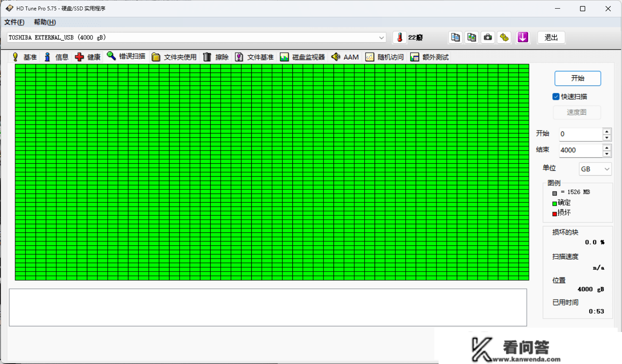Expand the TOSHIBA EXTERNAL_USB drive dropdown

point(381,38)
